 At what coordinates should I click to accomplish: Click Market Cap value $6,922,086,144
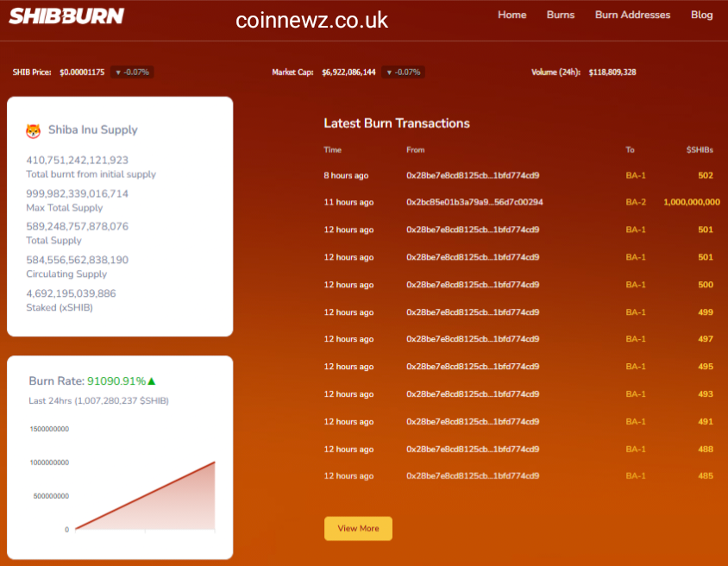348,72
